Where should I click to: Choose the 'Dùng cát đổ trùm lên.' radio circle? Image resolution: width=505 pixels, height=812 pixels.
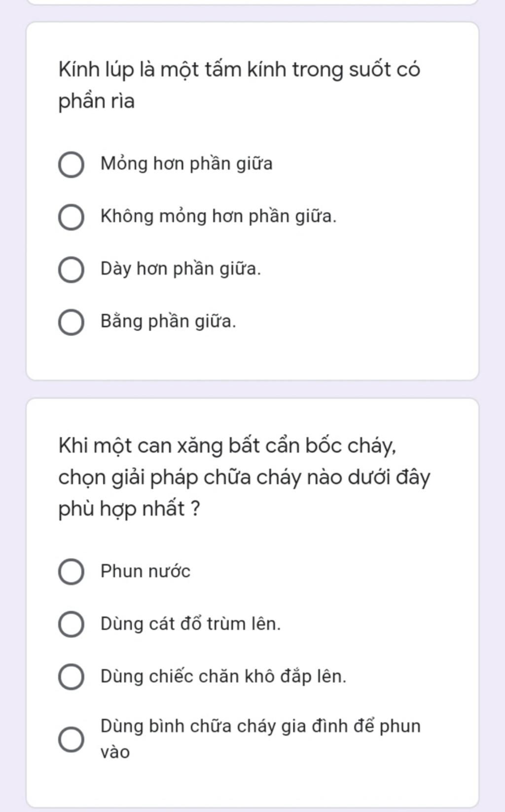[x=71, y=624]
